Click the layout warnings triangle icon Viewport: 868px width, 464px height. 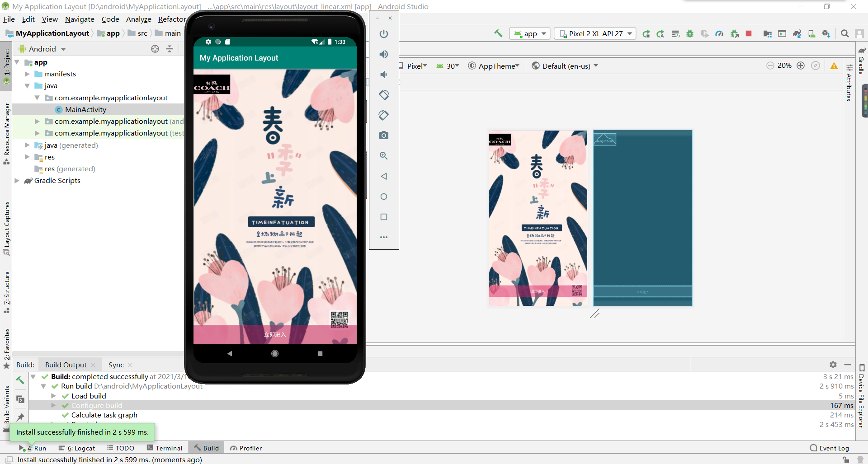click(x=834, y=66)
